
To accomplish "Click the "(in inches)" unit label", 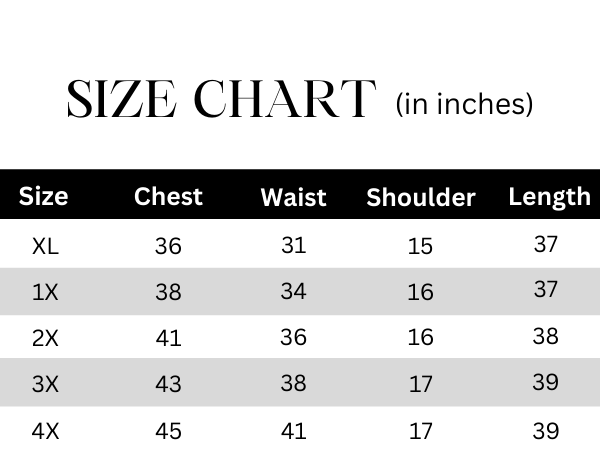I will tap(464, 104).
